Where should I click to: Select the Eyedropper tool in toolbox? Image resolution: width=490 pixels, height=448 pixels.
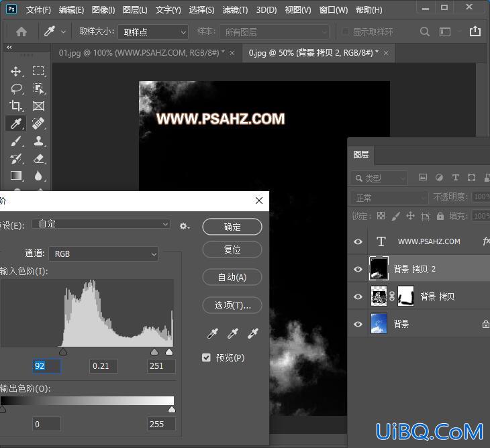tap(15, 123)
